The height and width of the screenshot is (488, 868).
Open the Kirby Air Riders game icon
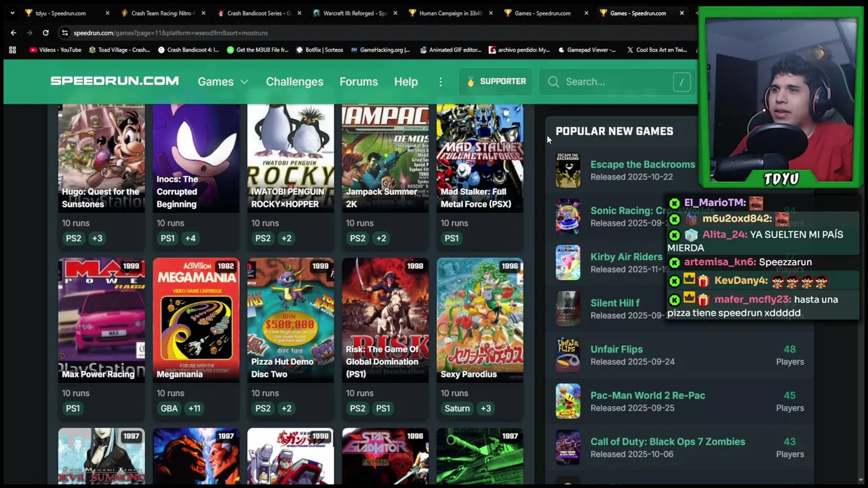[568, 262]
